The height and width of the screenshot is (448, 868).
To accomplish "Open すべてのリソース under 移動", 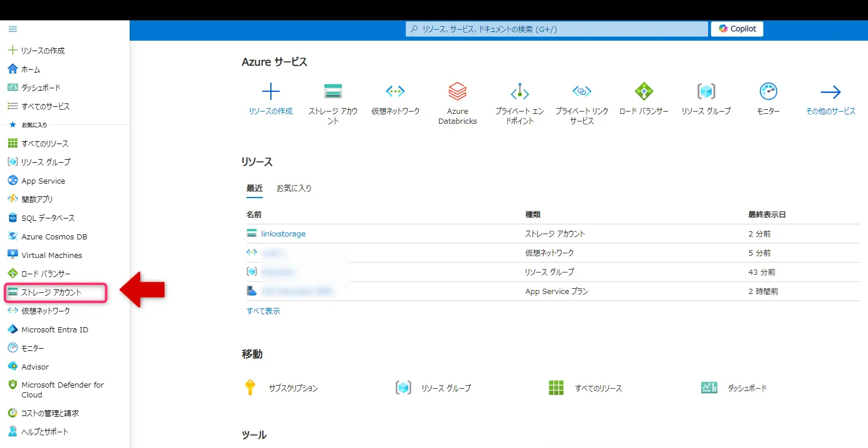I will (585, 388).
